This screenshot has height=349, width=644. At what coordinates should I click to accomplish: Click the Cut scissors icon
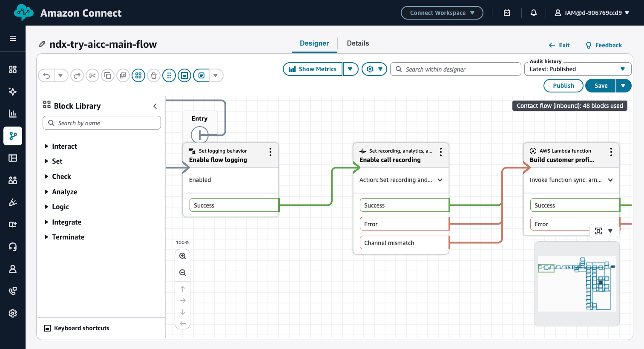[92, 75]
